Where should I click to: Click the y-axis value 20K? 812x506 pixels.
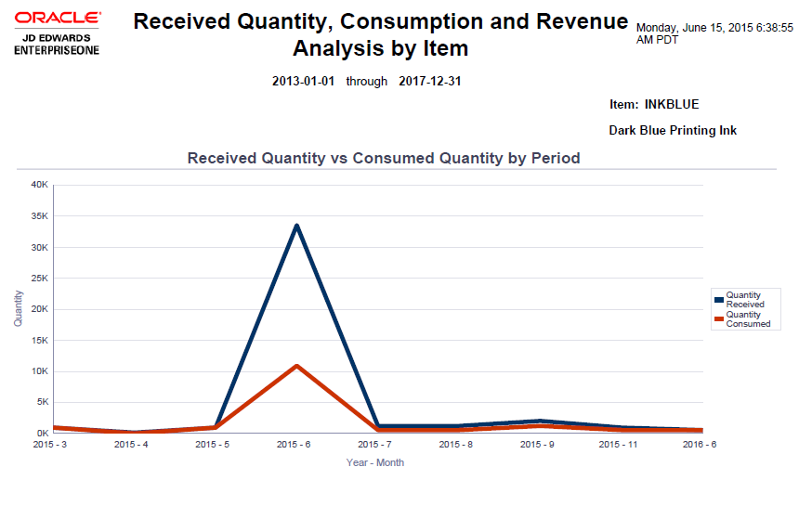tap(40, 309)
